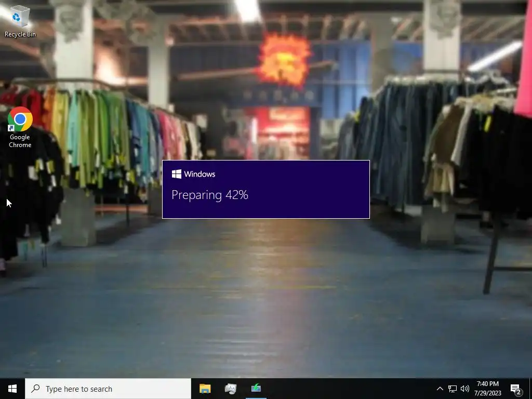Select the Google Chrome desktop shortcut
The width and height of the screenshot is (532, 399).
[20, 128]
